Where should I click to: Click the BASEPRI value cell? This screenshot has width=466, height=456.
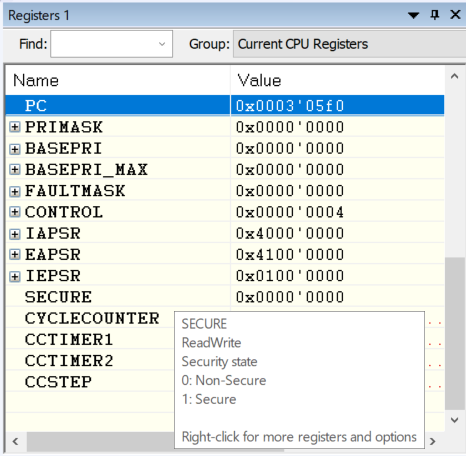click(x=337, y=148)
